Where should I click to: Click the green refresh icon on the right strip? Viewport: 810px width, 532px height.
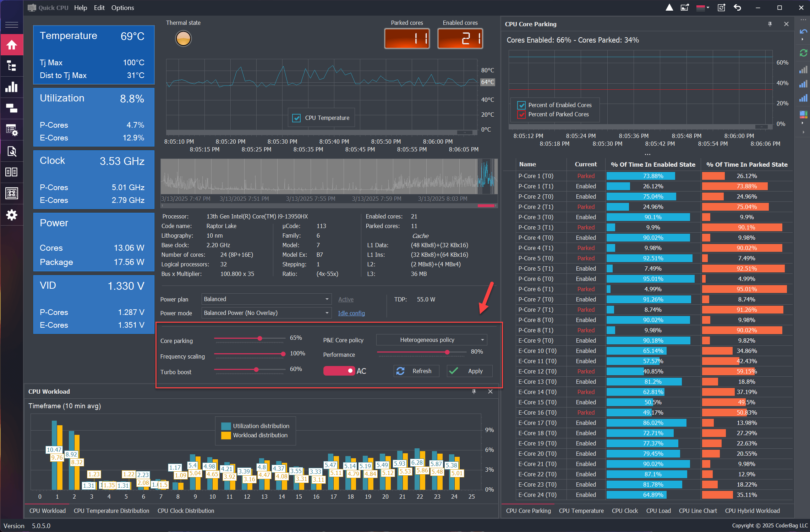(803, 53)
